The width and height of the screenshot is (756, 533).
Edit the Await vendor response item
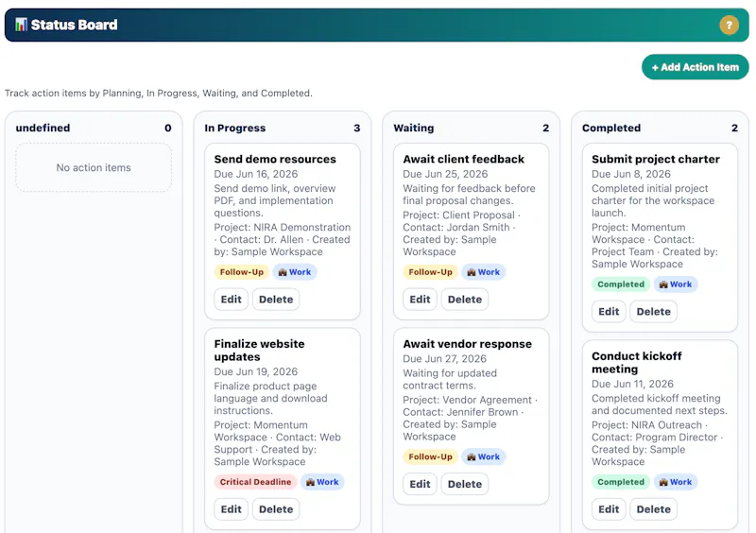pyautogui.click(x=420, y=484)
